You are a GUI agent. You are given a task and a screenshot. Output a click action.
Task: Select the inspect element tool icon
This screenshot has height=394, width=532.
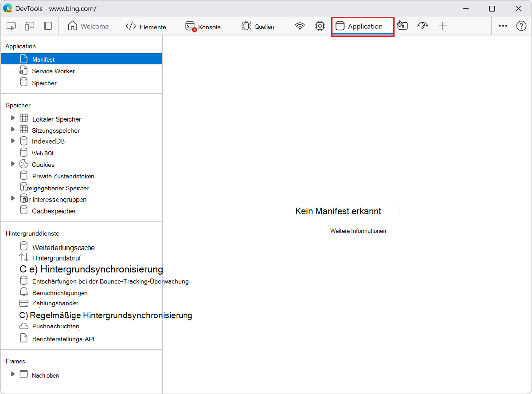[12, 26]
